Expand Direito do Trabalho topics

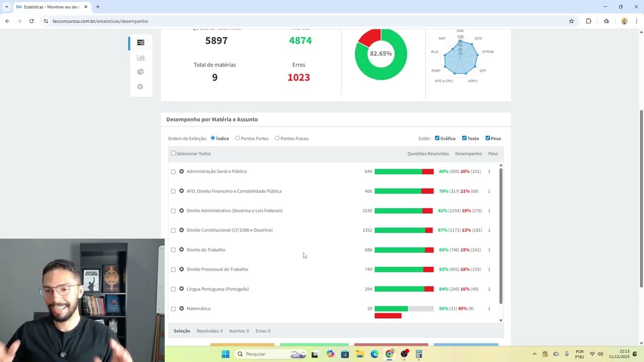pos(182,250)
